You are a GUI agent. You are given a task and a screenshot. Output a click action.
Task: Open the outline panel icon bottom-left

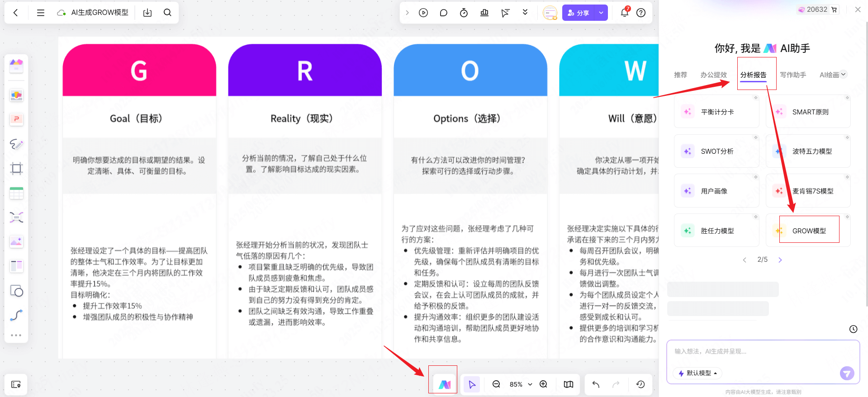(16, 384)
